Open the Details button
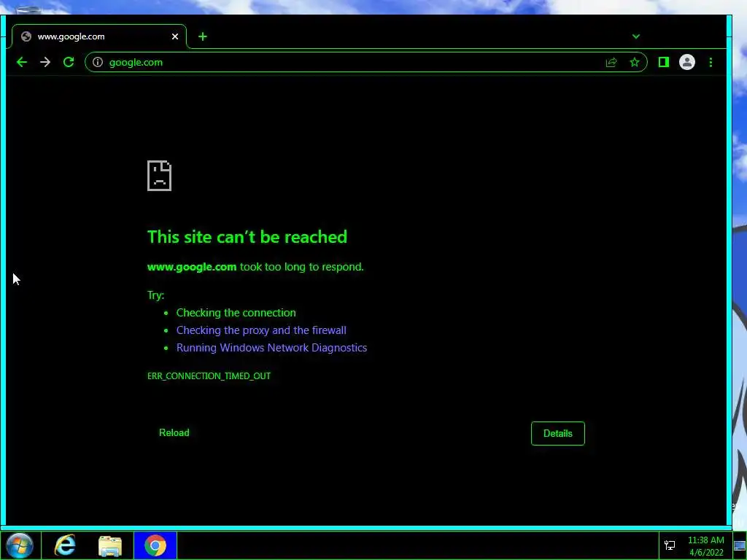The width and height of the screenshot is (747, 560). pos(558,433)
